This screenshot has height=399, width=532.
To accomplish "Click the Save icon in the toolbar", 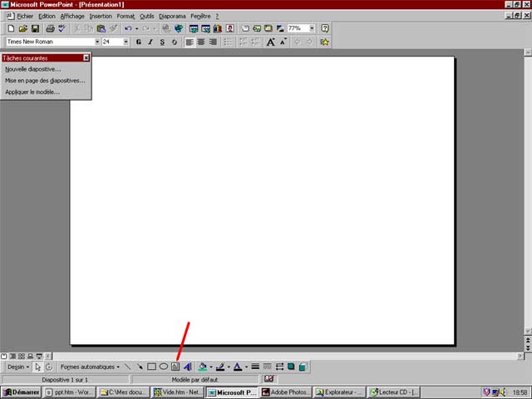I will coord(35,28).
